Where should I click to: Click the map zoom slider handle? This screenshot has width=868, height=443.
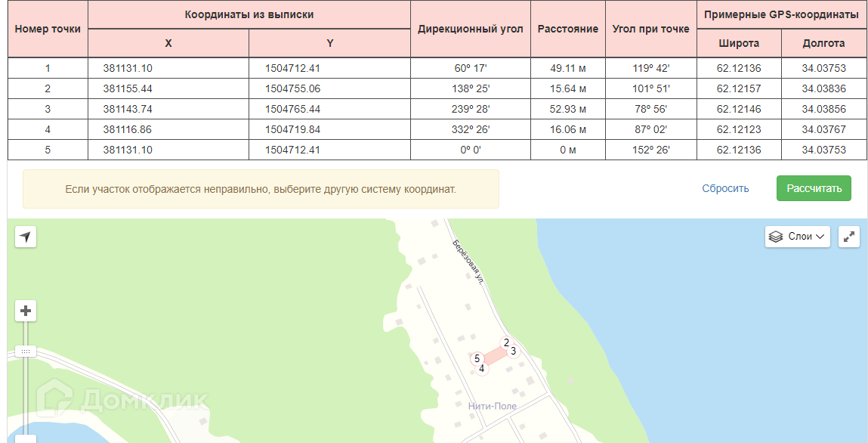26,352
